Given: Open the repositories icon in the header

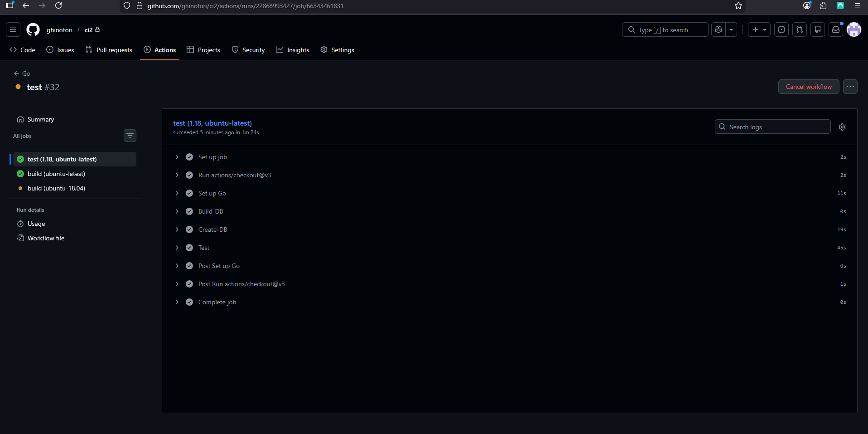Looking at the screenshot, I should (x=818, y=30).
